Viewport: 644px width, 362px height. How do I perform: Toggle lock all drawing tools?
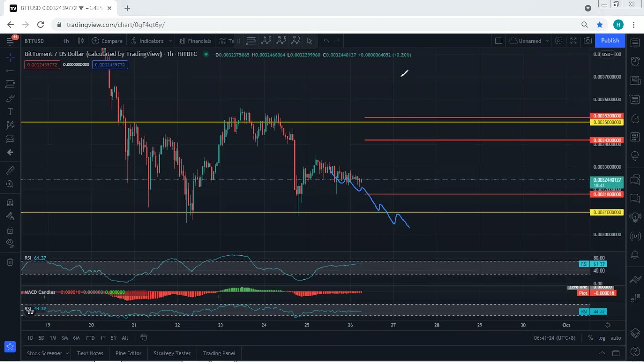pos(10,230)
